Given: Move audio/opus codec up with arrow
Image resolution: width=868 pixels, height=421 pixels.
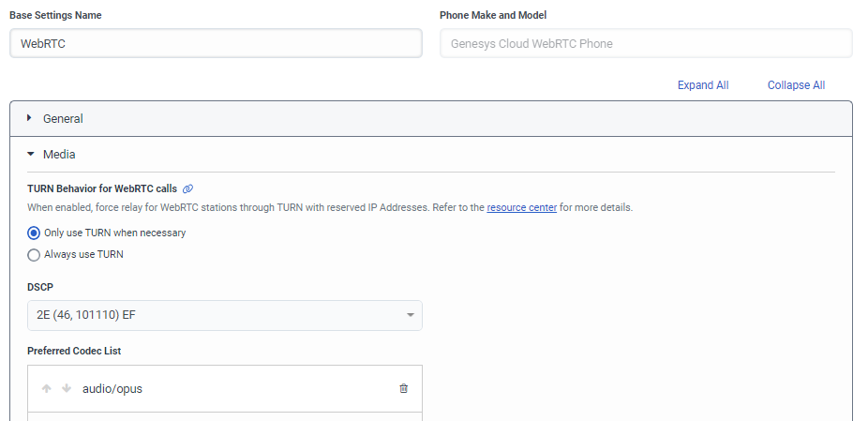Looking at the screenshot, I should point(47,388).
